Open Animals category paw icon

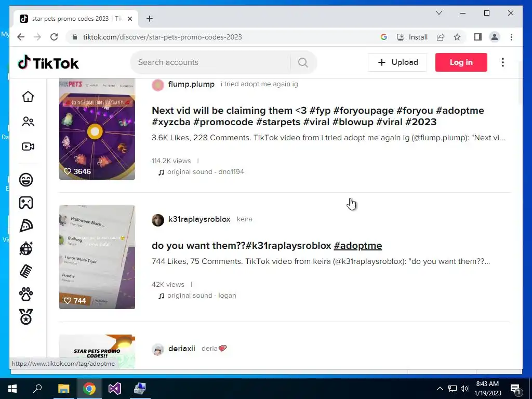(26, 294)
